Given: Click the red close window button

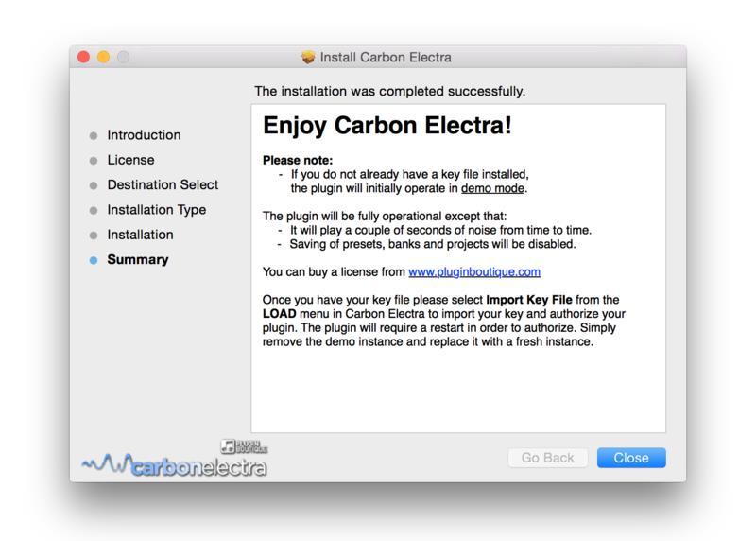Looking at the screenshot, I should [83, 57].
